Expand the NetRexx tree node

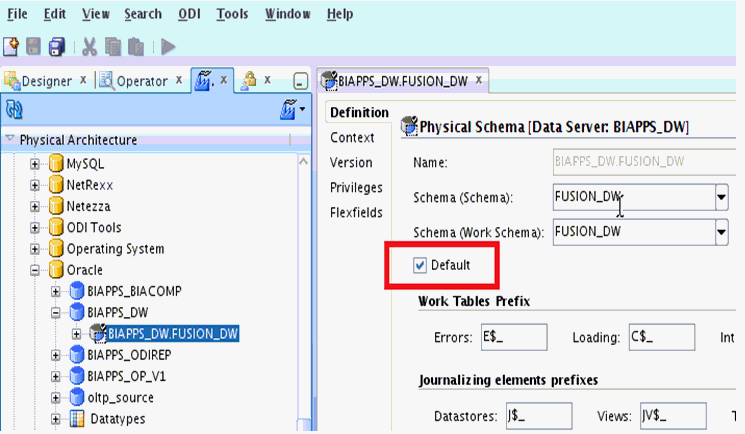tap(35, 185)
